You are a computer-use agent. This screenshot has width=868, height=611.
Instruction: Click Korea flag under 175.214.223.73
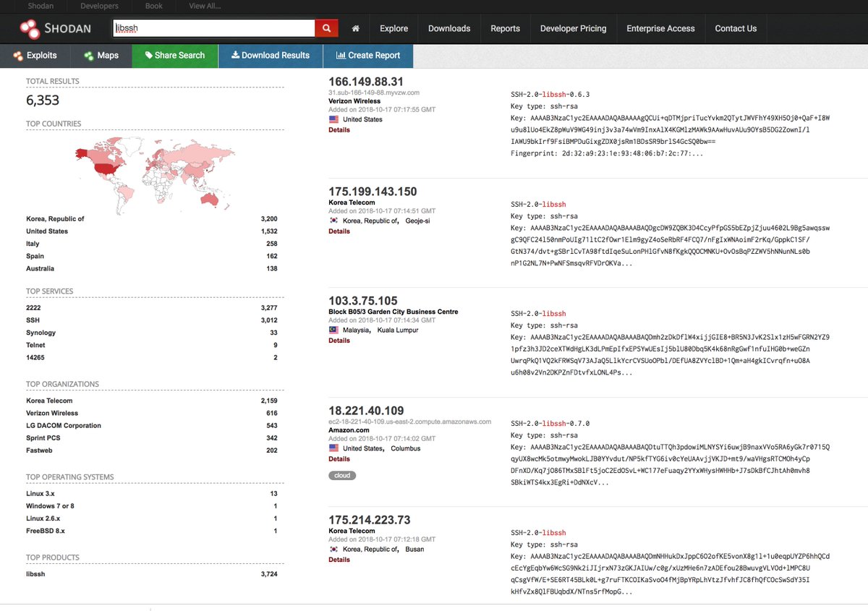pyautogui.click(x=333, y=549)
